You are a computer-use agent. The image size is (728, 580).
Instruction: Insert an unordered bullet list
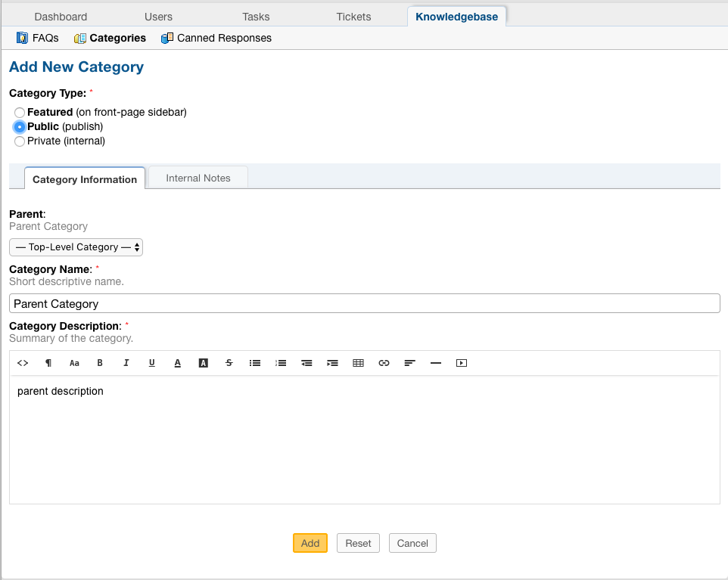[x=255, y=363]
